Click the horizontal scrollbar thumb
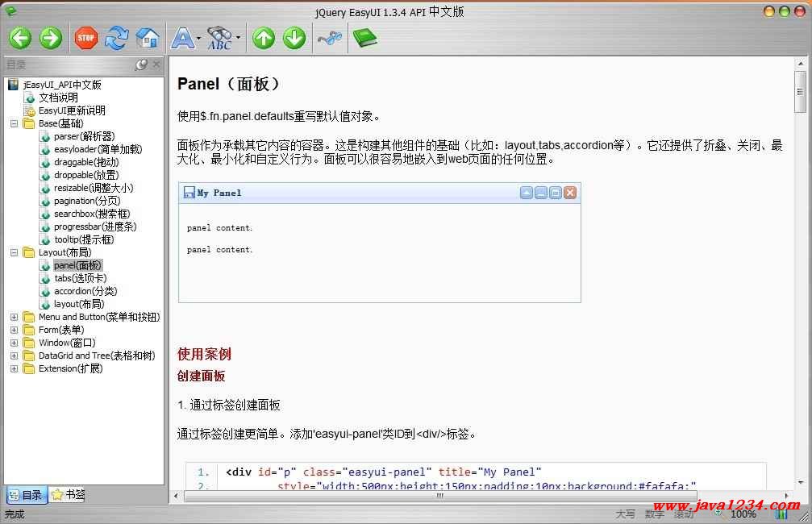 439,496
